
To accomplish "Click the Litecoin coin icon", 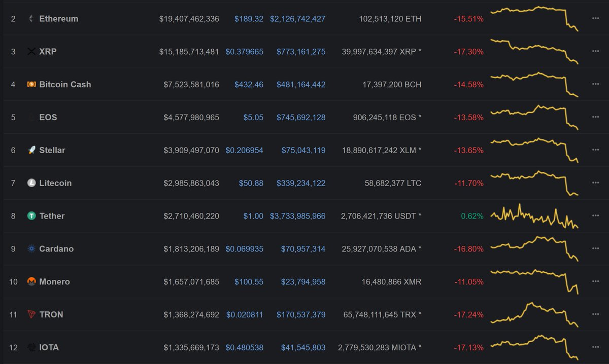I will pyautogui.click(x=31, y=183).
